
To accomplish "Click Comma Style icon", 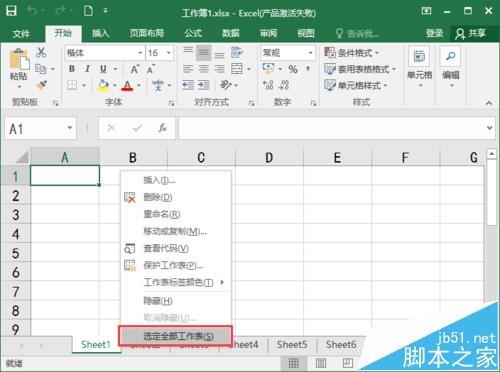I will click(308, 69).
